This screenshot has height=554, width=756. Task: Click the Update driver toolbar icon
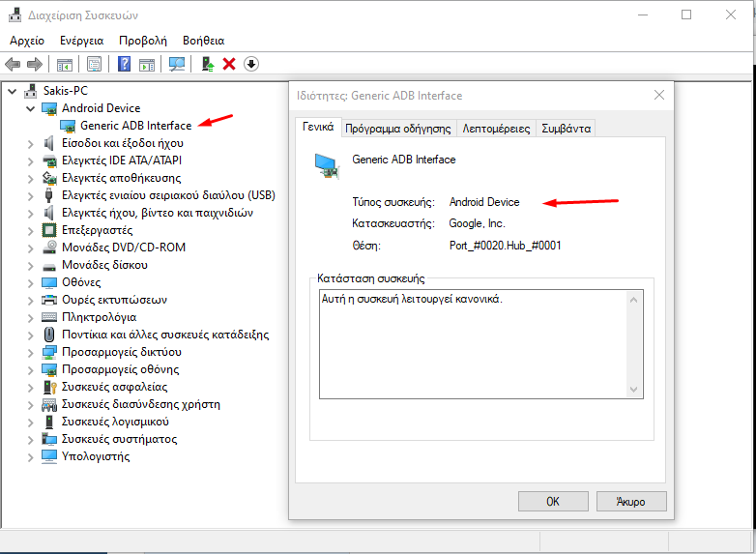207,65
